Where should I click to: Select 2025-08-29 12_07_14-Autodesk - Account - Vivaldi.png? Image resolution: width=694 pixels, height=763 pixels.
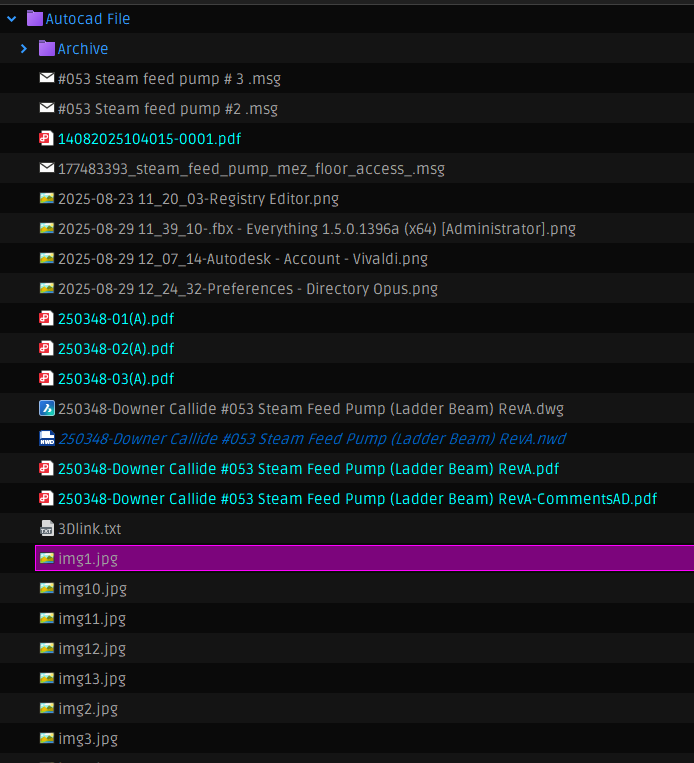243,259
